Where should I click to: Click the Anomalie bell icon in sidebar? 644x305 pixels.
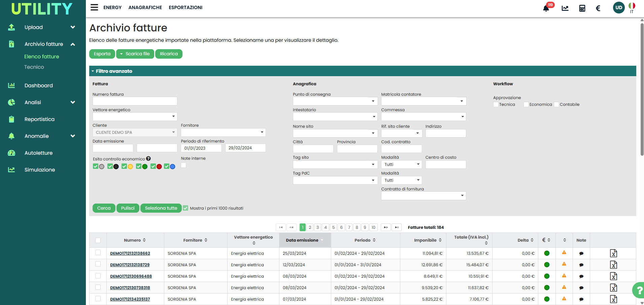11,136
